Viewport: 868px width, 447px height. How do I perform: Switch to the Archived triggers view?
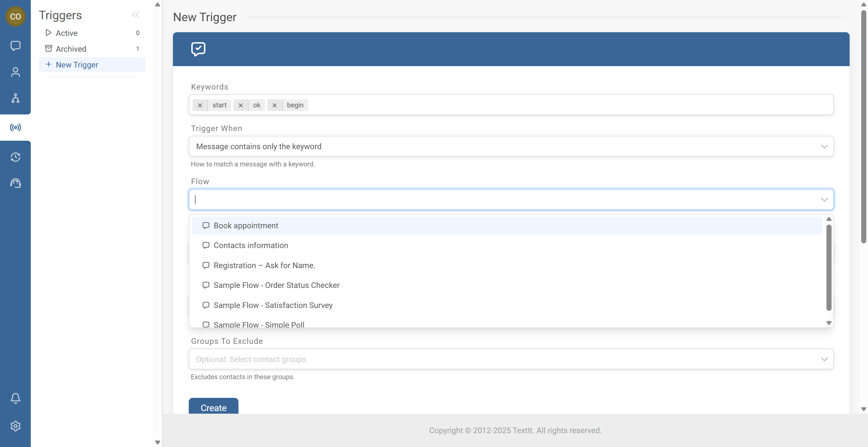(71, 49)
